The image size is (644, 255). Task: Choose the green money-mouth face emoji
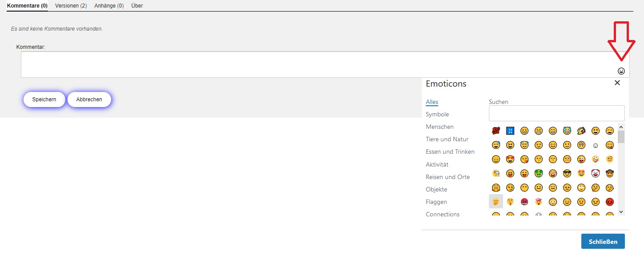pos(539,173)
